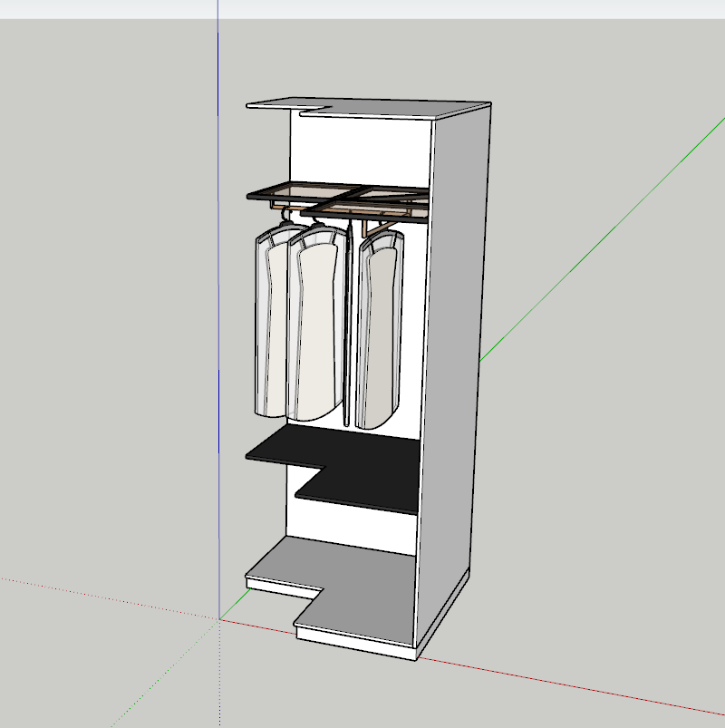This screenshot has width=725, height=728.
Task: Click the thin dark vertical divider between garment bags
Action: tap(347, 323)
